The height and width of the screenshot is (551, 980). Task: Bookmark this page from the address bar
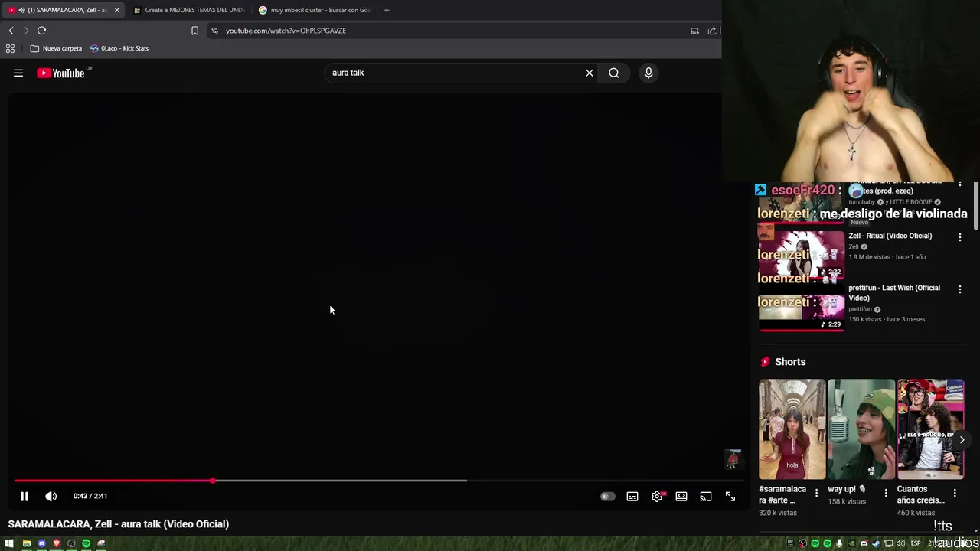tap(194, 31)
